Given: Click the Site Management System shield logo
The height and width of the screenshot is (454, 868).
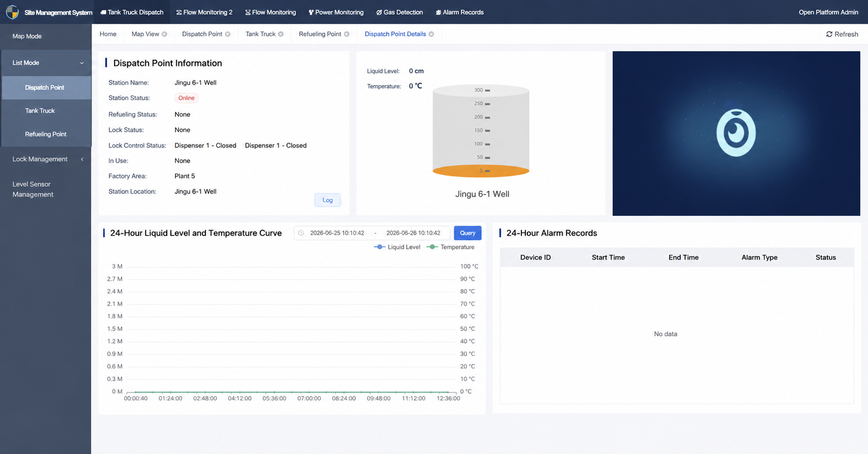Looking at the screenshot, I should click(x=12, y=12).
